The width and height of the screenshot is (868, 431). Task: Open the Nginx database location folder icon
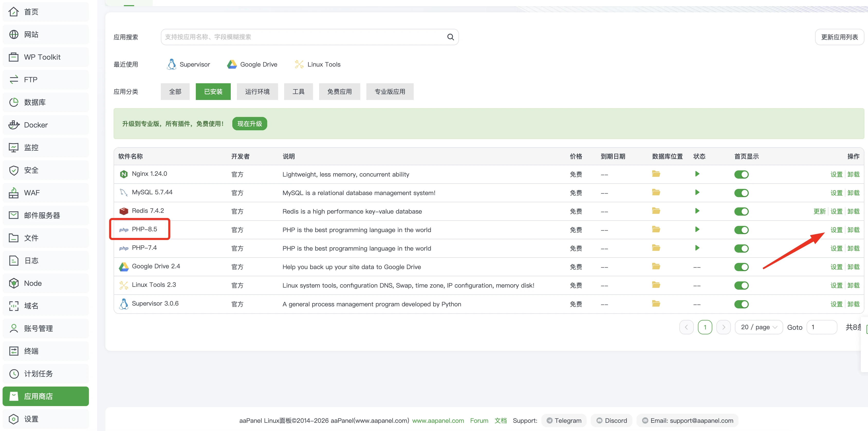pyautogui.click(x=656, y=174)
